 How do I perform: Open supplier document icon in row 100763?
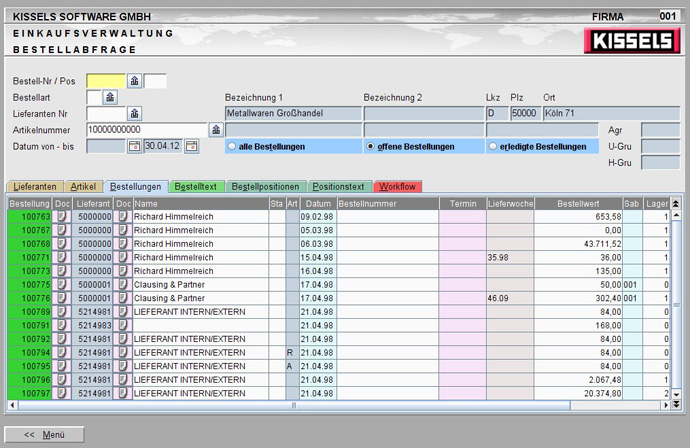[x=123, y=217]
